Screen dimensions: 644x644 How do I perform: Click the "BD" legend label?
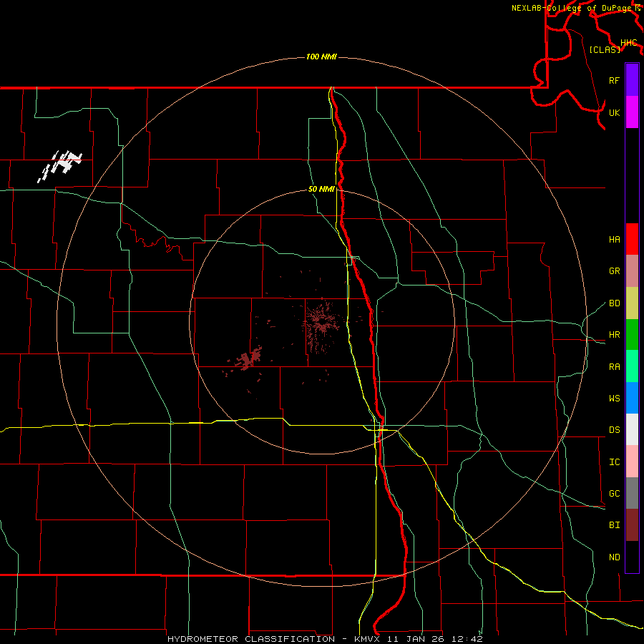point(614,303)
